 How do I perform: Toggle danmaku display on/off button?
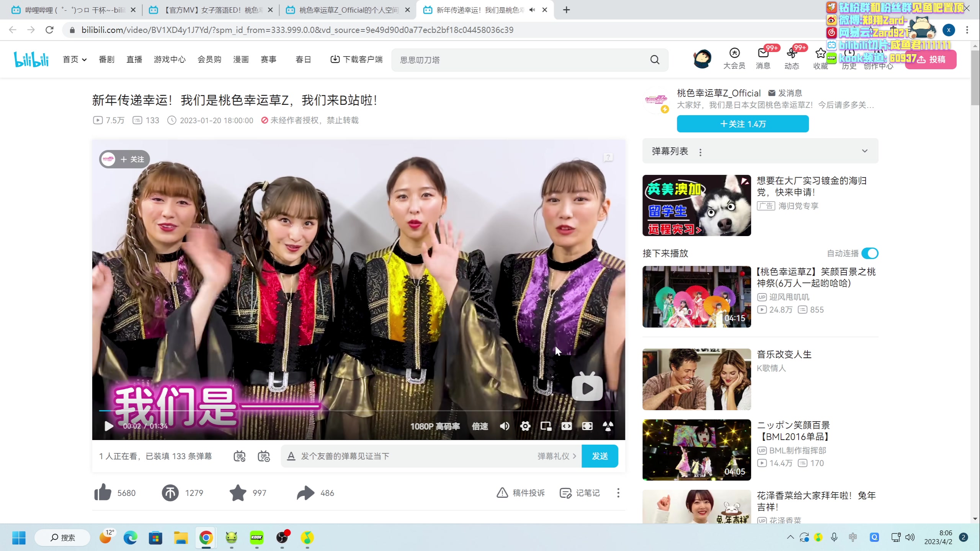[240, 456]
